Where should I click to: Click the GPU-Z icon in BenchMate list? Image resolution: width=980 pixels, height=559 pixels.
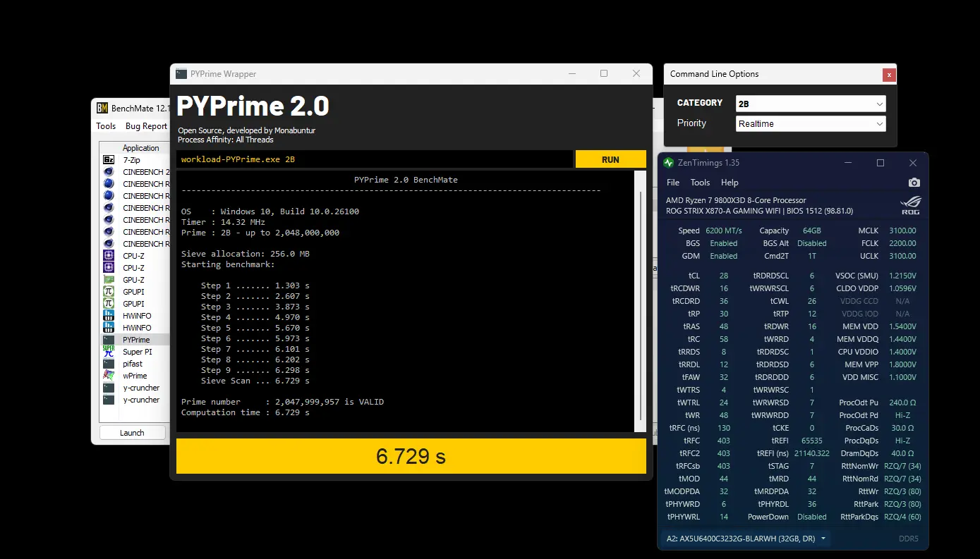tap(109, 280)
